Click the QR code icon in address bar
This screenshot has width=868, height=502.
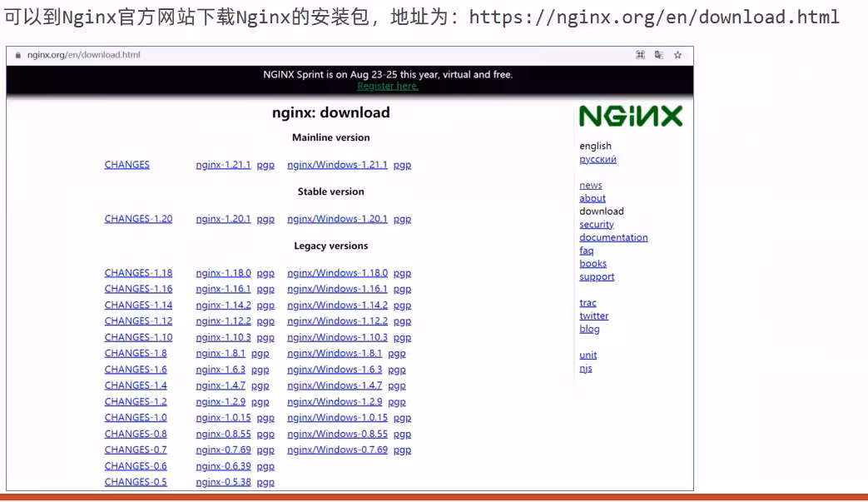tap(641, 55)
